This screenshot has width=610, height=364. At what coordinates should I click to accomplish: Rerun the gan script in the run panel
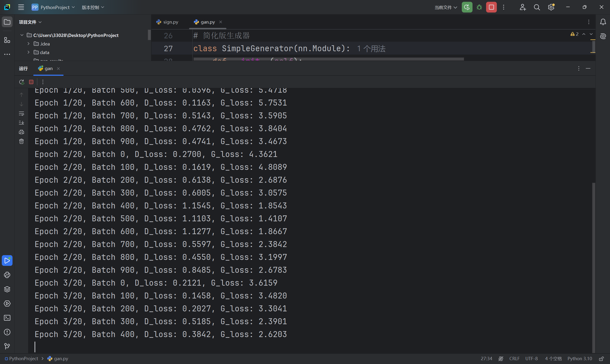[x=22, y=82]
